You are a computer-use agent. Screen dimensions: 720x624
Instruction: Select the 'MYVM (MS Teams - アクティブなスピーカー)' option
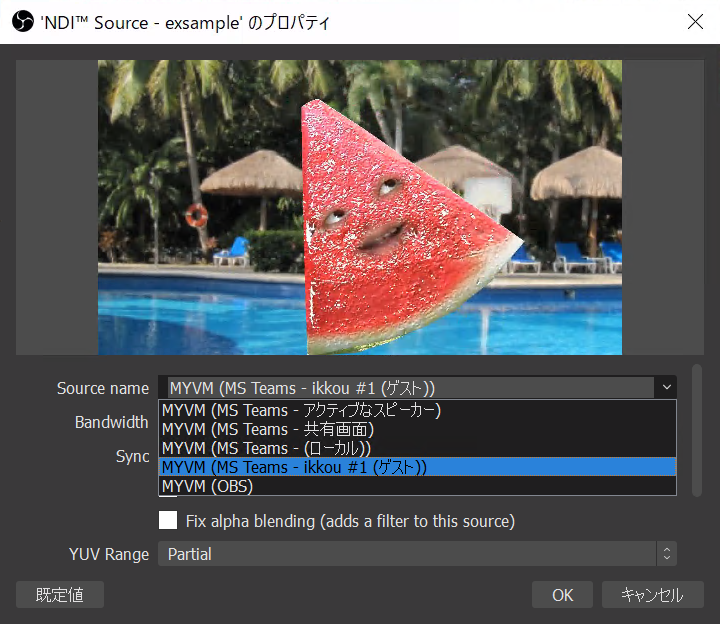coord(417,410)
